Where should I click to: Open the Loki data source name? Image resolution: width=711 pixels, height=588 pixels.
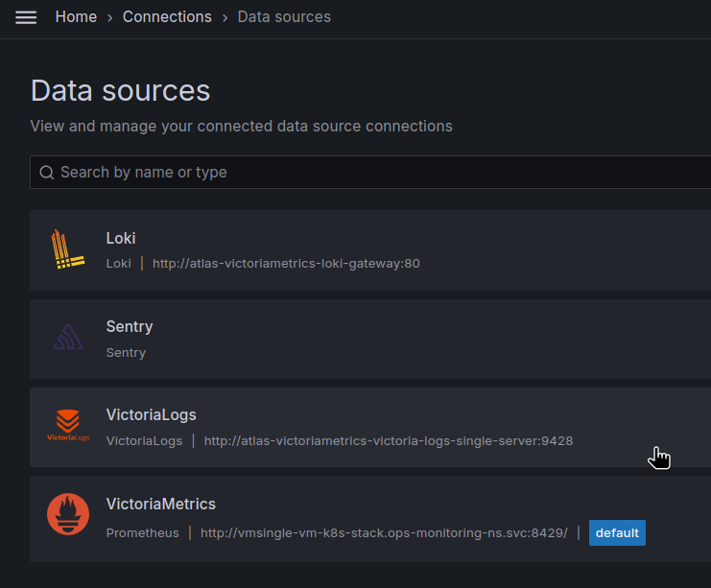coord(121,239)
